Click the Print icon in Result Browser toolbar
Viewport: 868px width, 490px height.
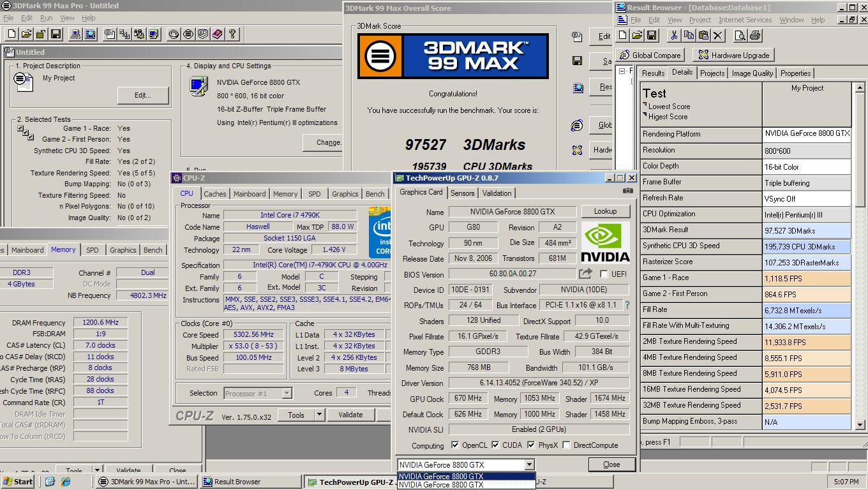(x=755, y=35)
